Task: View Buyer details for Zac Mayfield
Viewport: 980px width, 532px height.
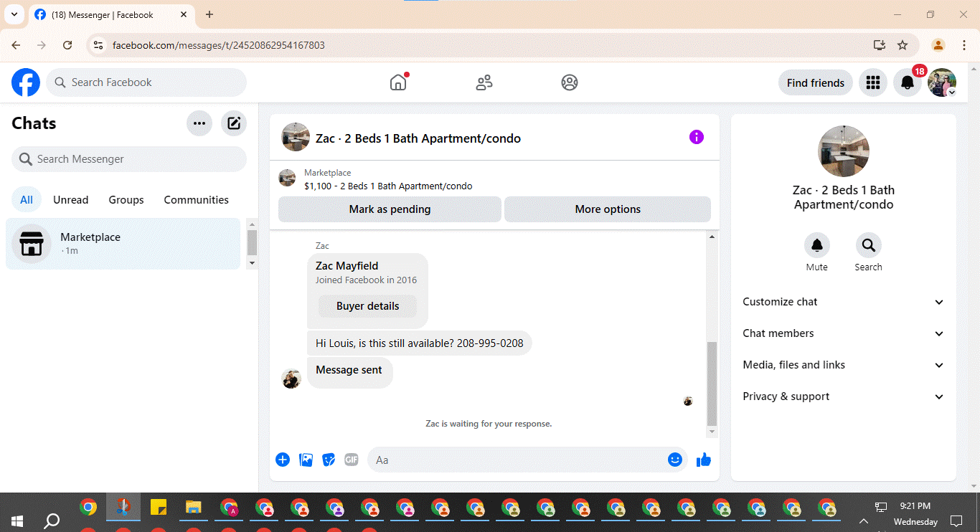Action: [367, 306]
